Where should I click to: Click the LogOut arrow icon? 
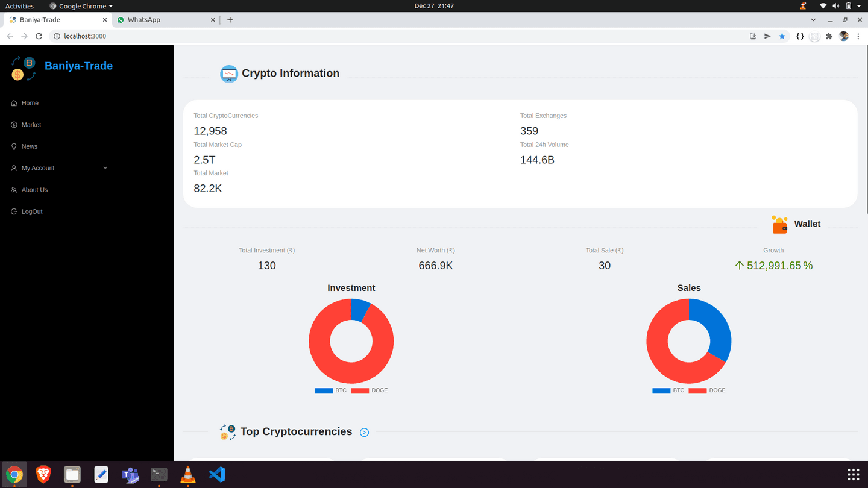[x=14, y=211]
